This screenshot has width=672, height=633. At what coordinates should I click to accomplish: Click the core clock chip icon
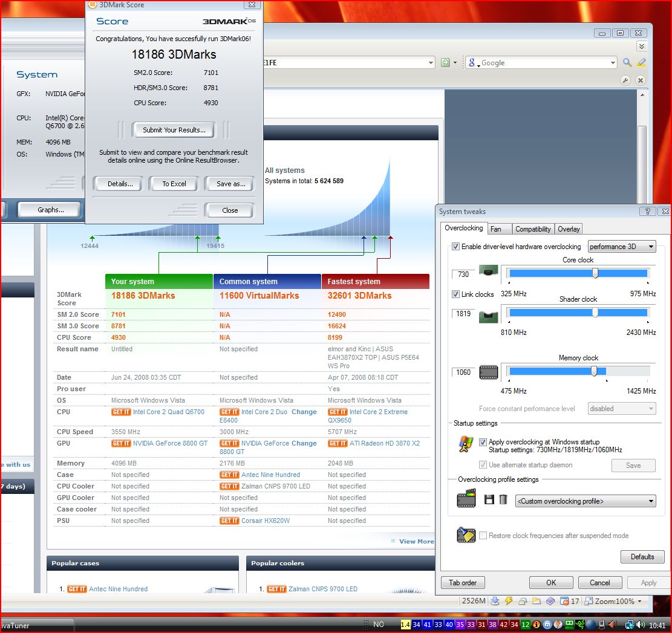click(488, 271)
